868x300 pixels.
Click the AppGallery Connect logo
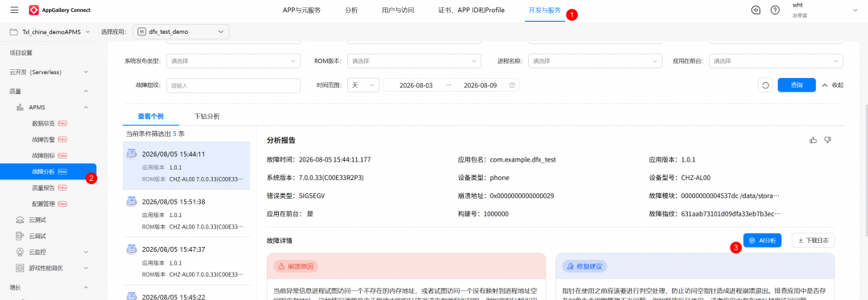[x=59, y=10]
